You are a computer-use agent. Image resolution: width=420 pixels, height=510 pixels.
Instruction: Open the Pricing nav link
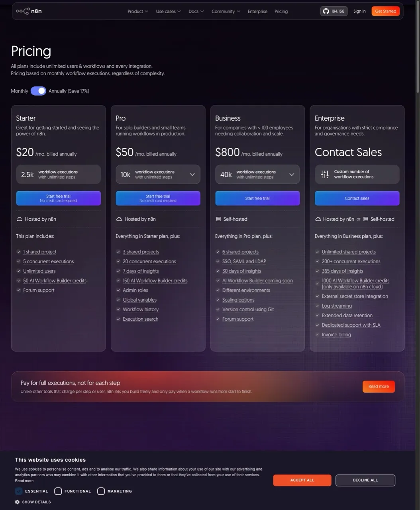click(x=281, y=12)
